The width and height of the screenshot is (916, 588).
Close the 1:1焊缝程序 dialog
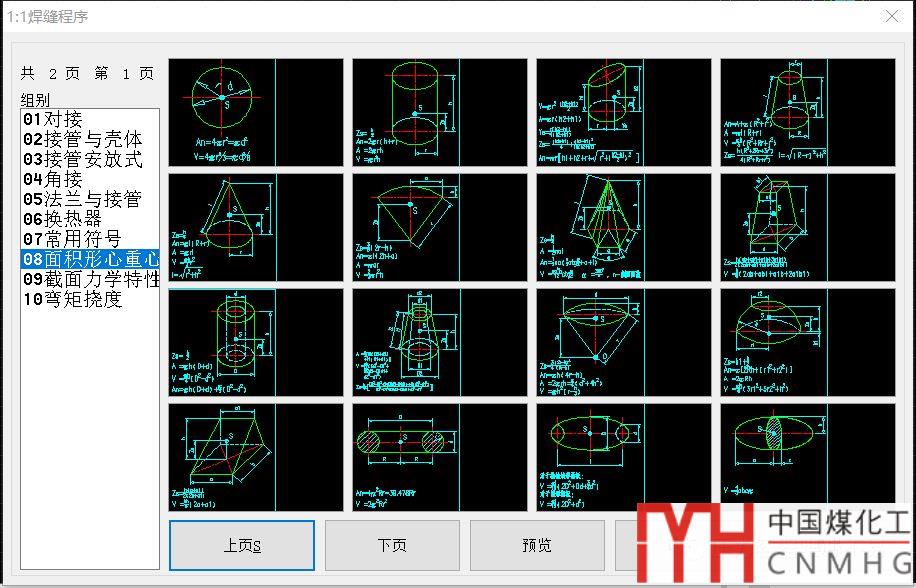[893, 16]
